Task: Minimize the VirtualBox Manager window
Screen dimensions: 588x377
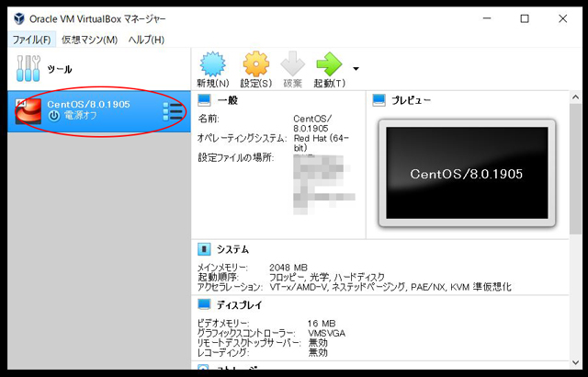Action: 487,18
